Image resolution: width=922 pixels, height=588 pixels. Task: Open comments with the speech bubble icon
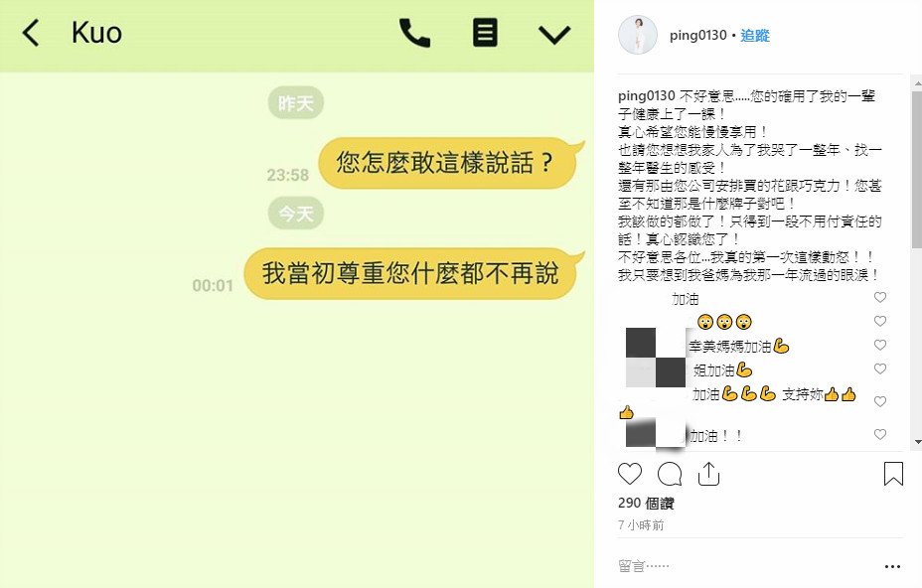pos(670,474)
